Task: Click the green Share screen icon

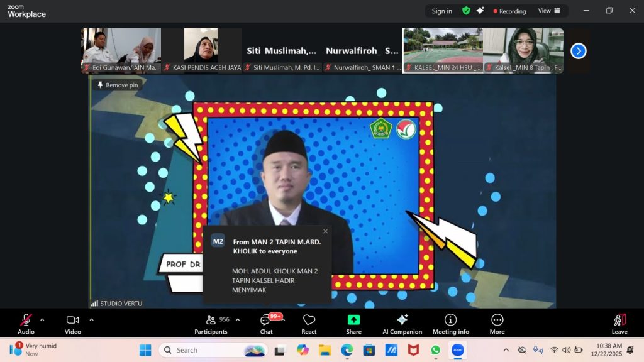Action: 353,321
